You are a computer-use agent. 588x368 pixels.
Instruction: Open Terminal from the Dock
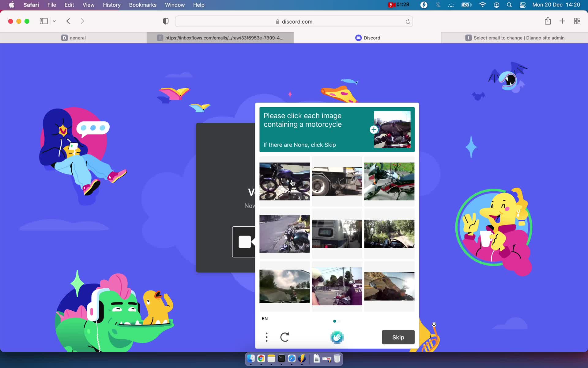pyautogui.click(x=281, y=358)
